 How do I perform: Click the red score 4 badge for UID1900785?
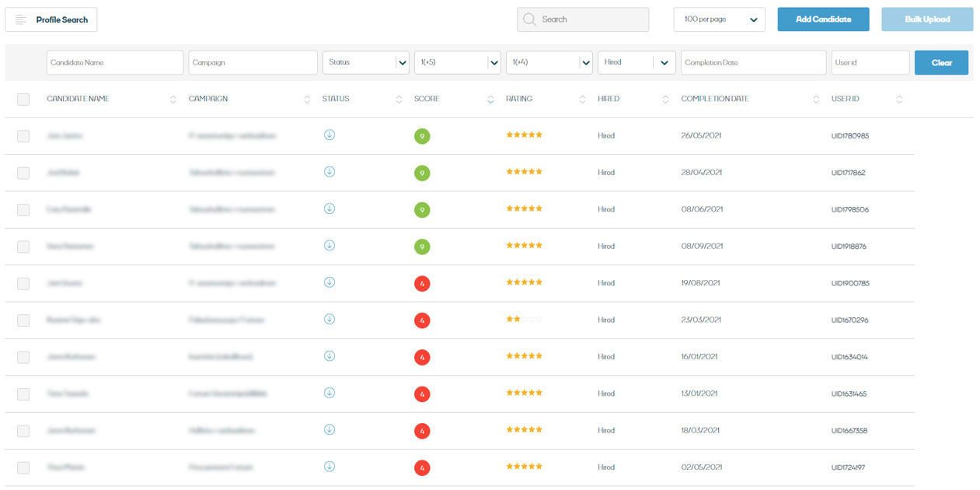coord(422,284)
